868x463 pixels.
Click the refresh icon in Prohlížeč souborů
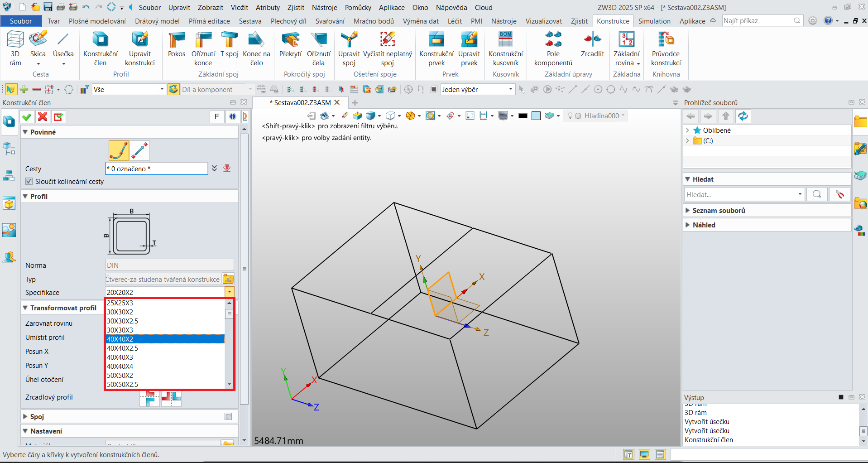[743, 116]
